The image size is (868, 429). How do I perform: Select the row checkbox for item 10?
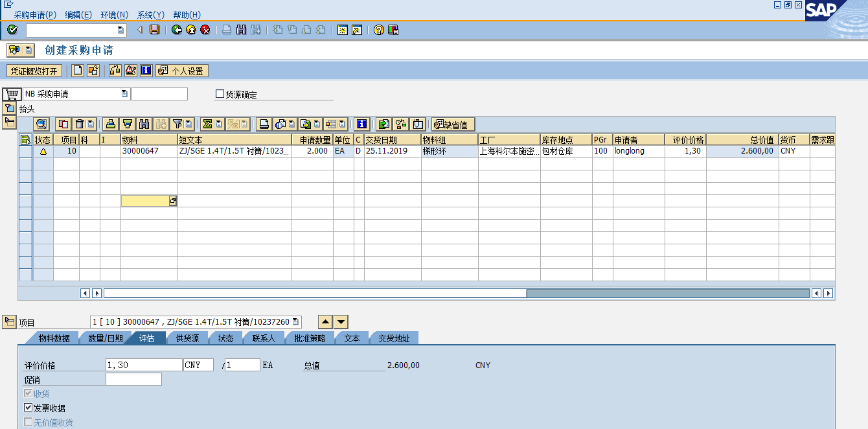(x=27, y=150)
